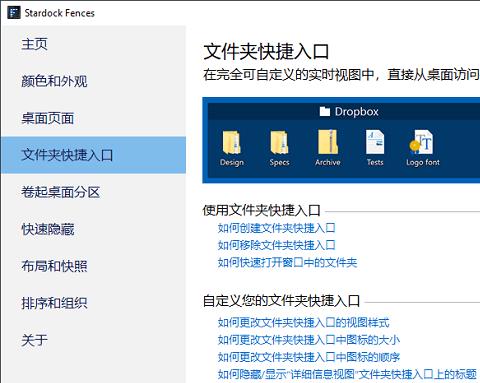The width and height of the screenshot is (480, 383).
Task: Open link 如何更改文件夹快捷入口中图标的顺序
Action: click(309, 357)
